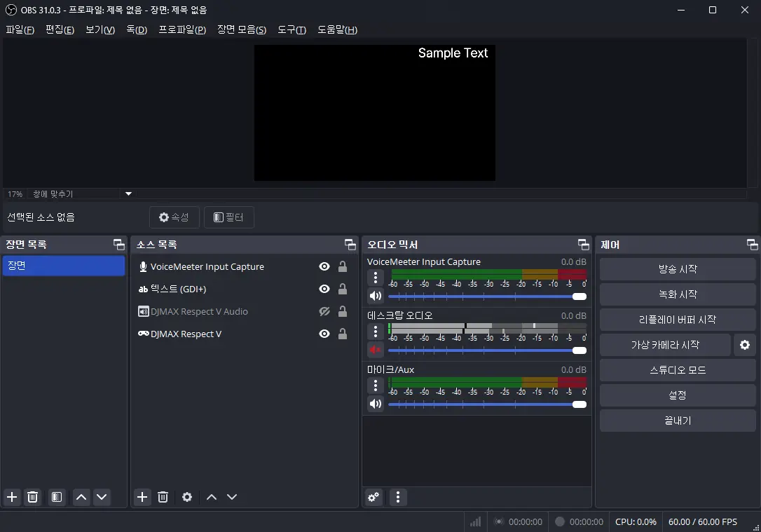Open the 장면 모음 menu
The image size is (761, 532).
click(242, 29)
